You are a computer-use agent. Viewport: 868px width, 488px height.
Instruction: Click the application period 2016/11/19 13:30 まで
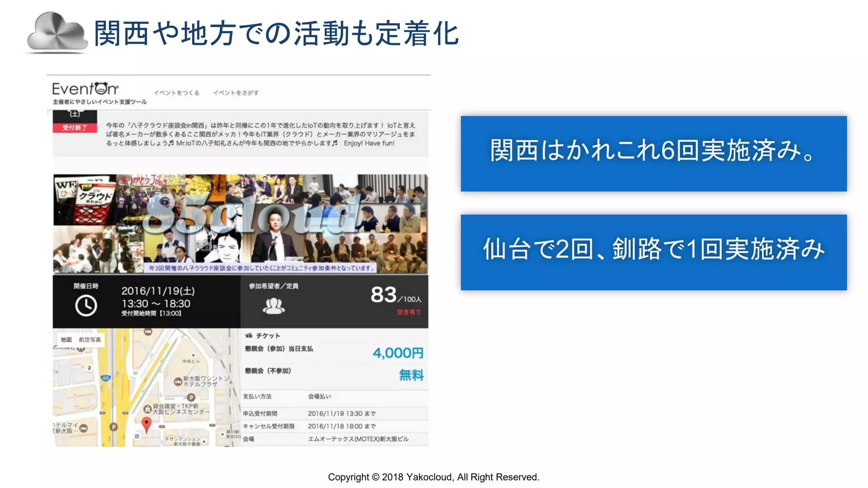point(342,413)
